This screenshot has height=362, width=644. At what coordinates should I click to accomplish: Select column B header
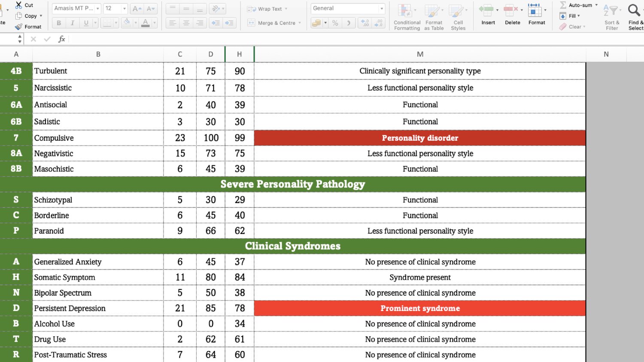coord(98,54)
